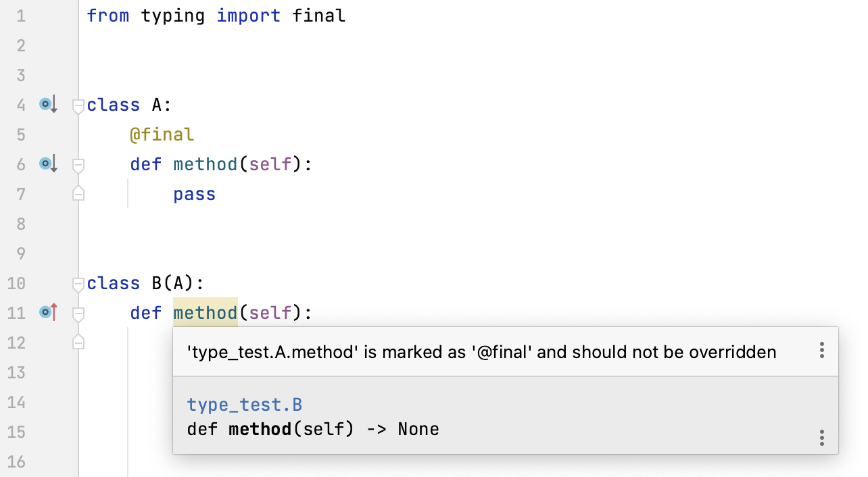Screen dimensions: 868x477
Task: Click the overridden-class gutter icon beside class A
Action: point(47,104)
